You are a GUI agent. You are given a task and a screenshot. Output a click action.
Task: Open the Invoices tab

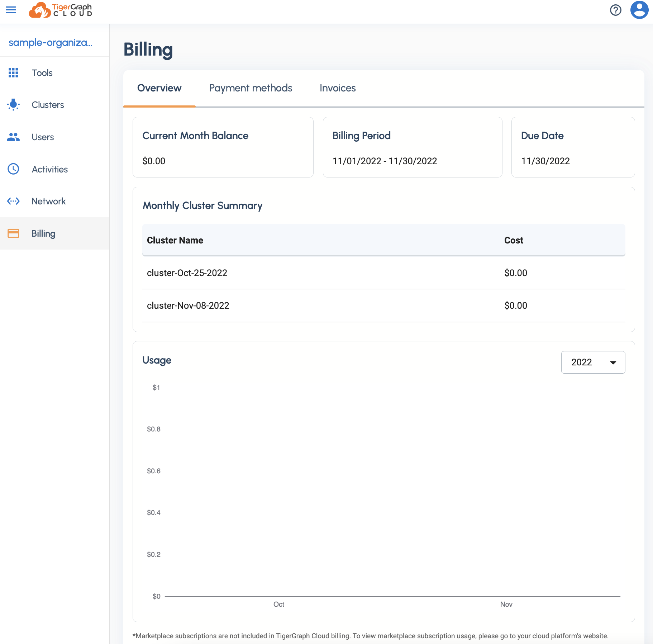[337, 88]
